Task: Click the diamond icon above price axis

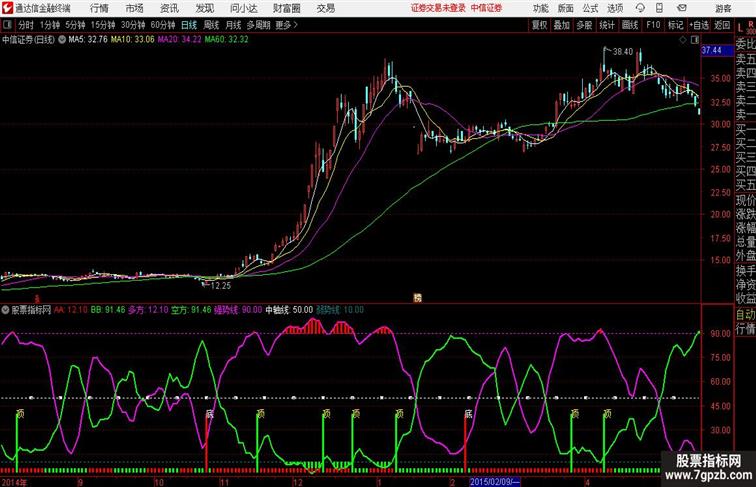Action: point(683,40)
